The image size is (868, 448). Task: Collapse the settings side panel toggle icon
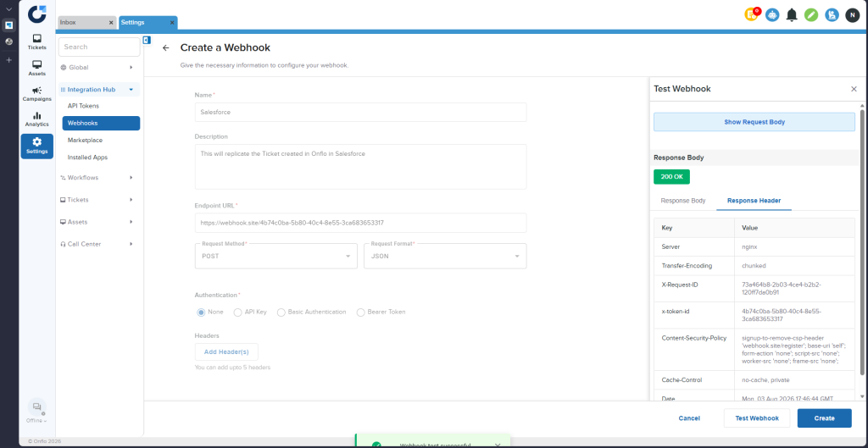pyautogui.click(x=147, y=40)
